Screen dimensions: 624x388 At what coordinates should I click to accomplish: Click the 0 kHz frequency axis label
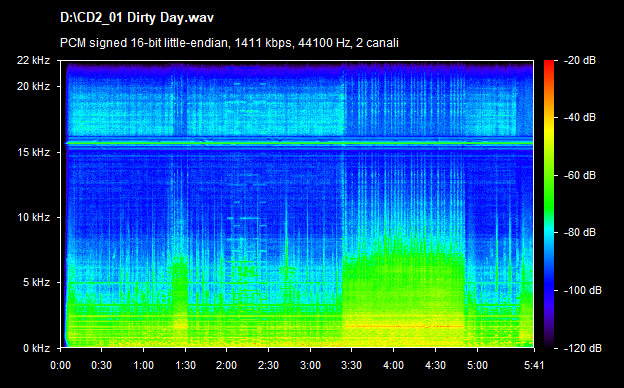pyautogui.click(x=36, y=349)
